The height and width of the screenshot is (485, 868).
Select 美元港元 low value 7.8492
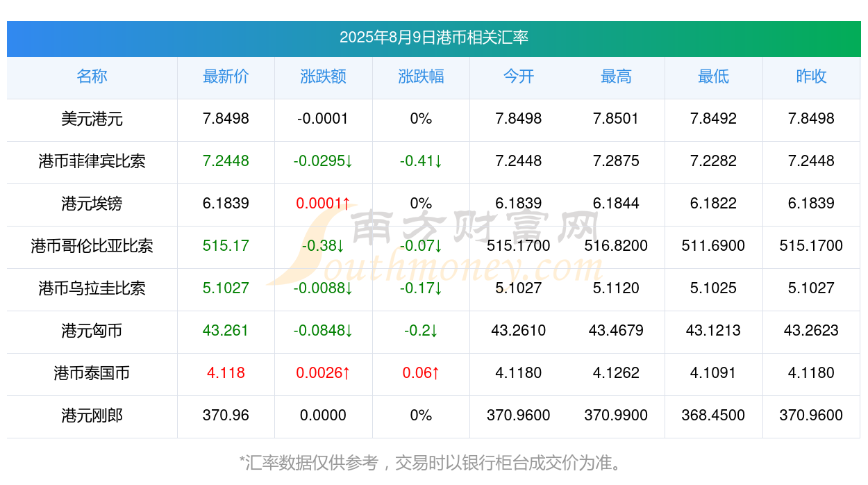point(713,119)
